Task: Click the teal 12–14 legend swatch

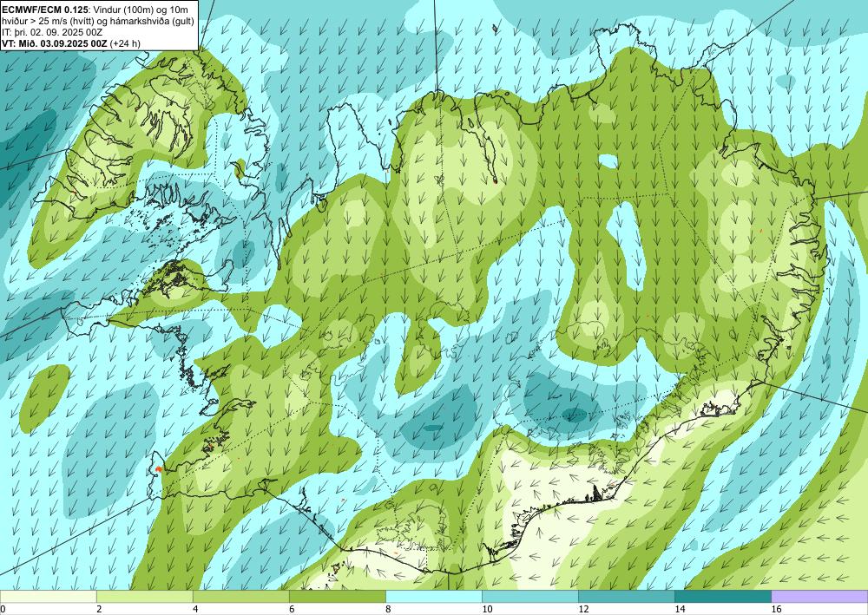Action: (627, 596)
